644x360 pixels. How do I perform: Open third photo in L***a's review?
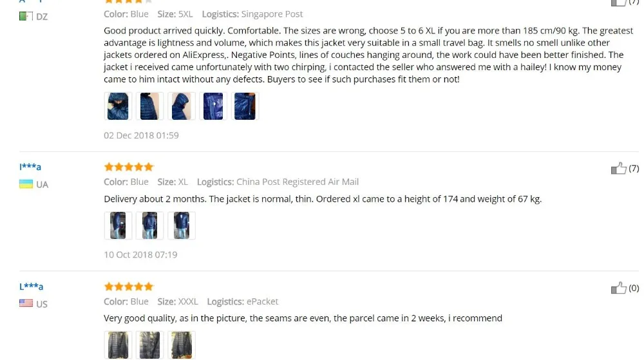click(181, 345)
